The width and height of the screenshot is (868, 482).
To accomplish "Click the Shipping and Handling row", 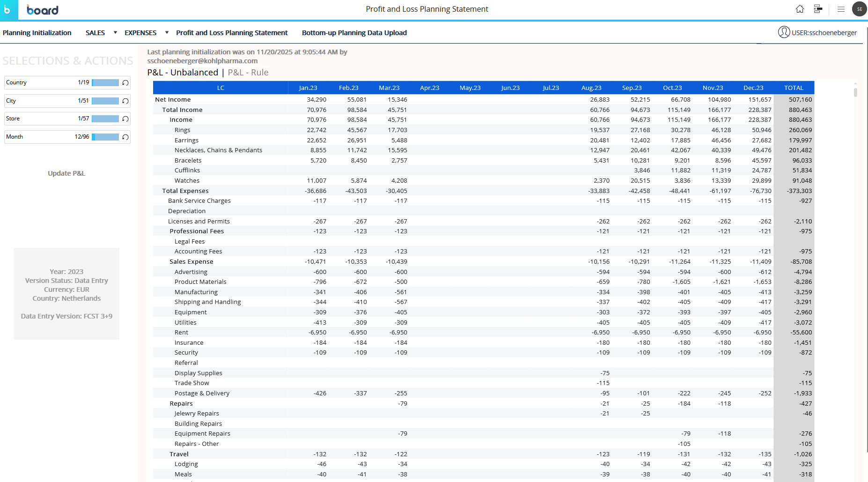I will (208, 302).
